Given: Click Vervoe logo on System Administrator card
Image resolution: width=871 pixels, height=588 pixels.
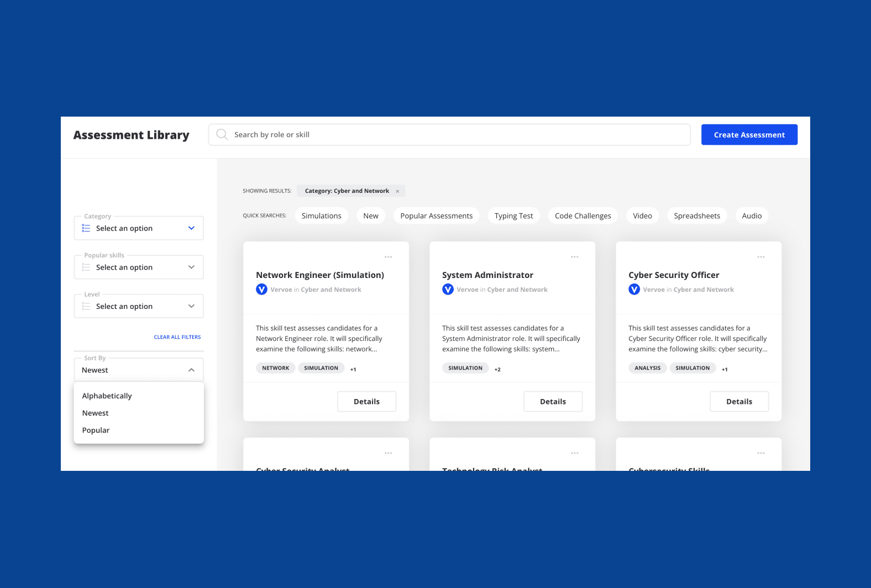Looking at the screenshot, I should pyautogui.click(x=448, y=290).
